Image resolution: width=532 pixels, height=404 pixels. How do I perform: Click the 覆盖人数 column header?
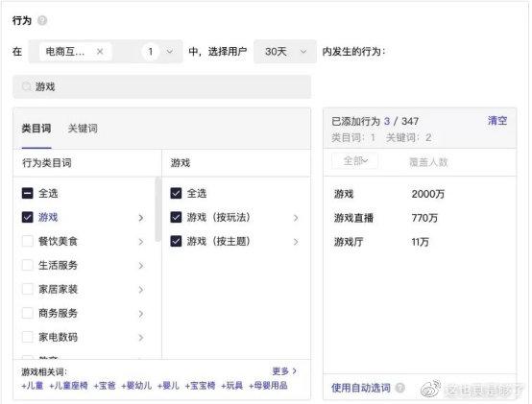pyautogui.click(x=428, y=162)
